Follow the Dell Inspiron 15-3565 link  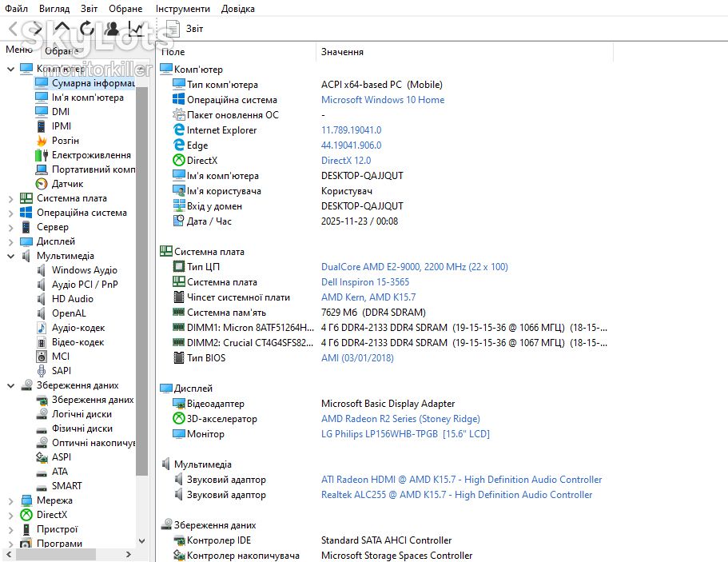[x=365, y=282]
